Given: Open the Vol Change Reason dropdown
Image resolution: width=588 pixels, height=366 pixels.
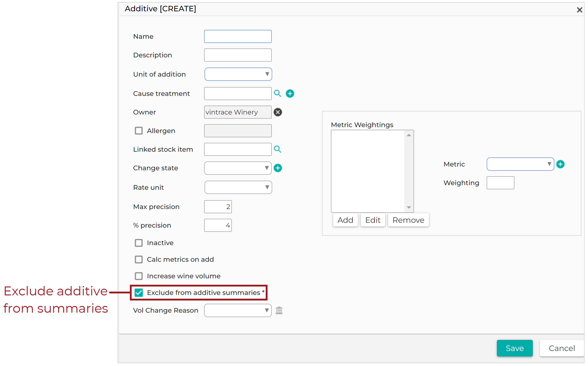Looking at the screenshot, I should (238, 310).
